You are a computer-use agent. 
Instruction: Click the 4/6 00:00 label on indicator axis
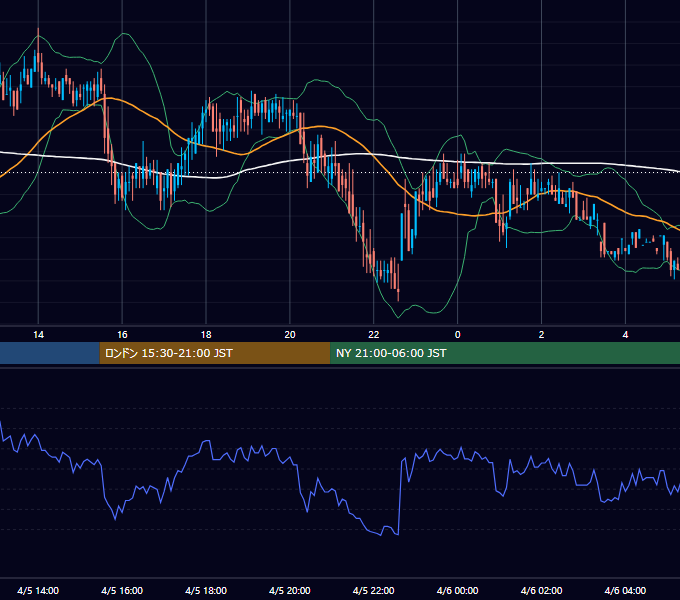point(458,590)
